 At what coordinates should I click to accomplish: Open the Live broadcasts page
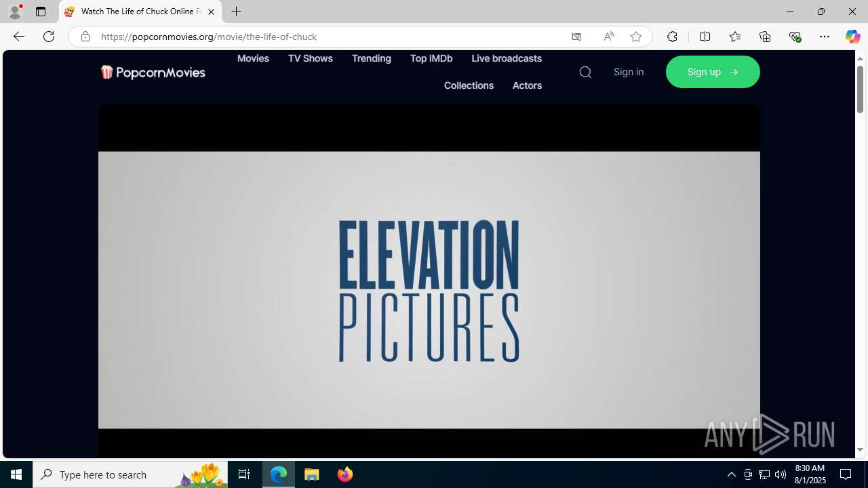[507, 58]
